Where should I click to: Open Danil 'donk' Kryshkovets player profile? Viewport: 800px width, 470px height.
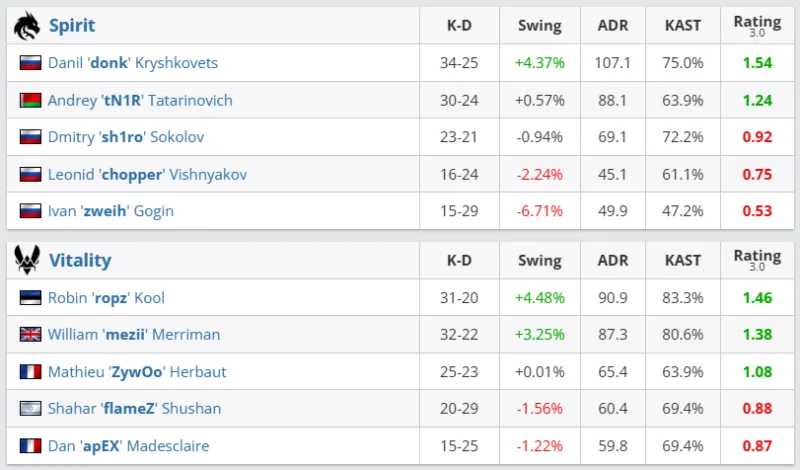coord(133,63)
